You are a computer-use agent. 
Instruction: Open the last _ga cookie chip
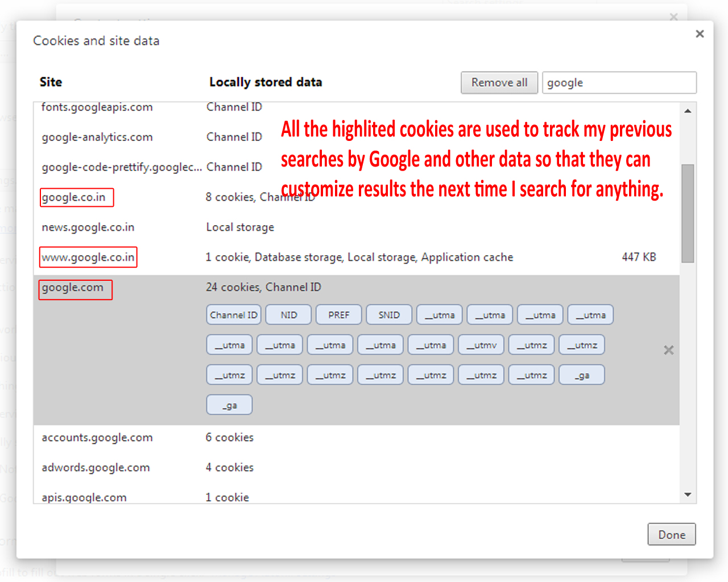(x=229, y=405)
